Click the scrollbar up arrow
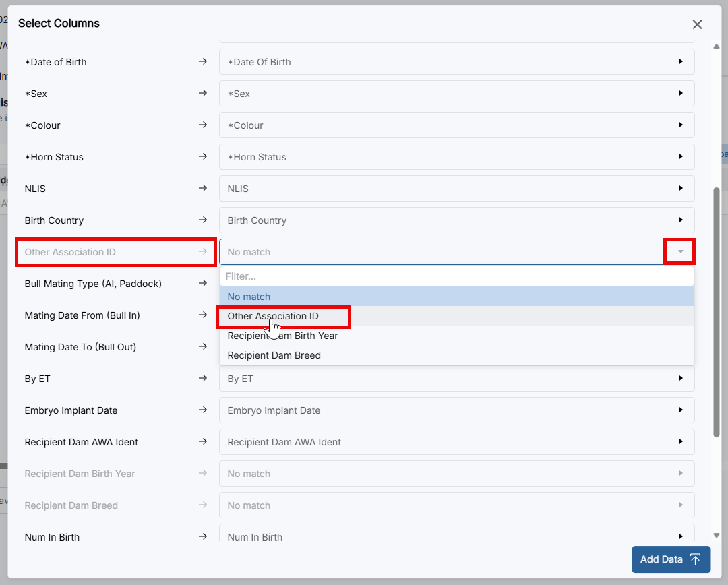This screenshot has height=585, width=728. tap(716, 46)
